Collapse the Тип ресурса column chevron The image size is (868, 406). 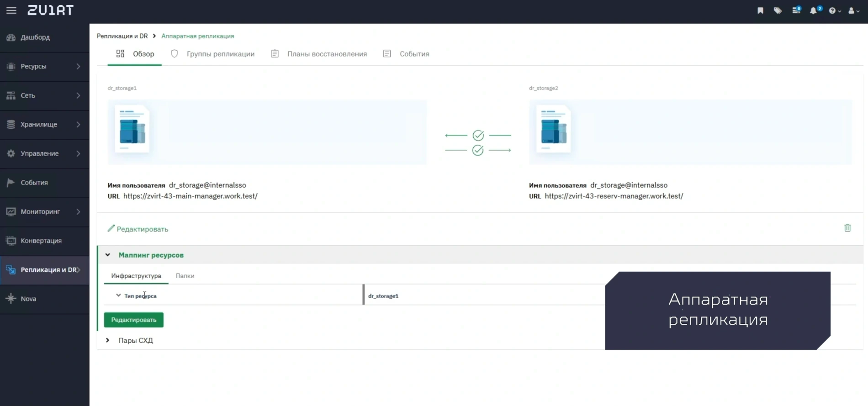pyautogui.click(x=118, y=295)
